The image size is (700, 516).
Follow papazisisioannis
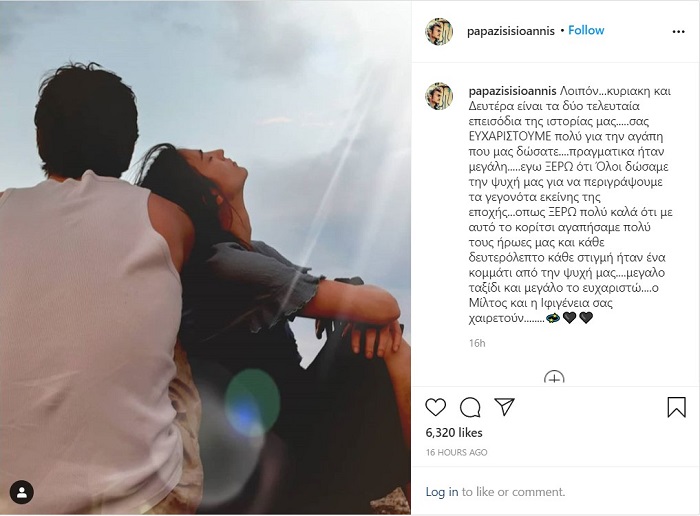586,30
